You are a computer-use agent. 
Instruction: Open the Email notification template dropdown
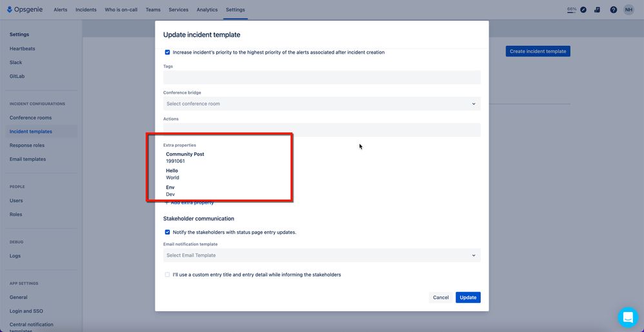click(x=321, y=255)
